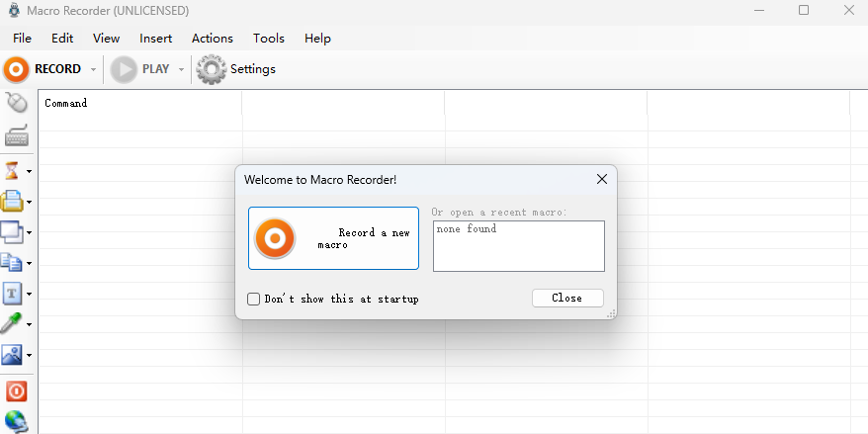Image resolution: width=868 pixels, height=434 pixels.
Task: Expand the PLAY button dropdown arrow
Action: [x=181, y=69]
